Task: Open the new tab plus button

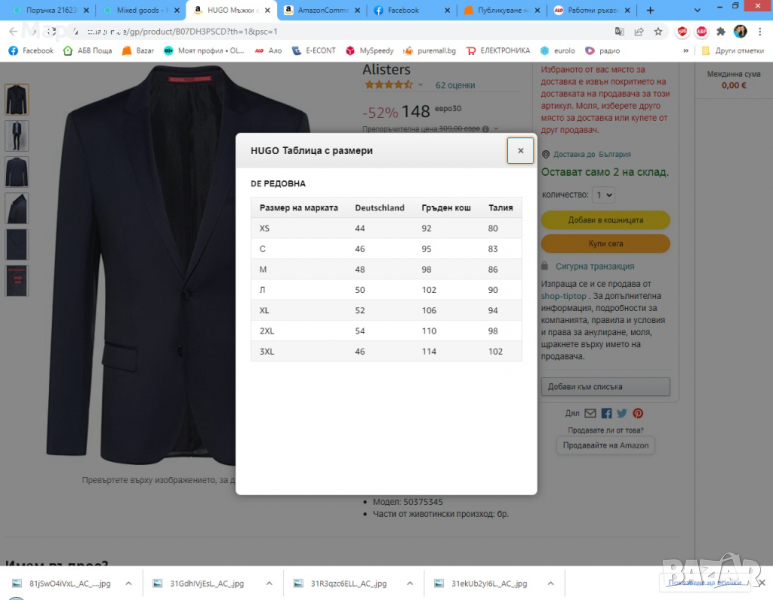Action: pos(651,10)
